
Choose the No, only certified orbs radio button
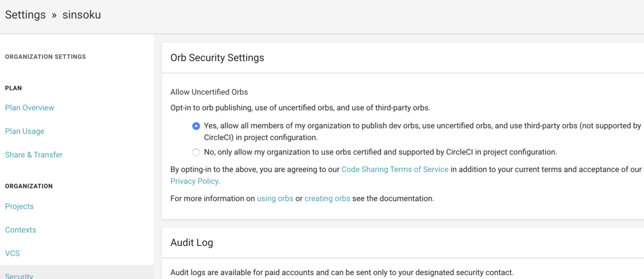point(196,152)
